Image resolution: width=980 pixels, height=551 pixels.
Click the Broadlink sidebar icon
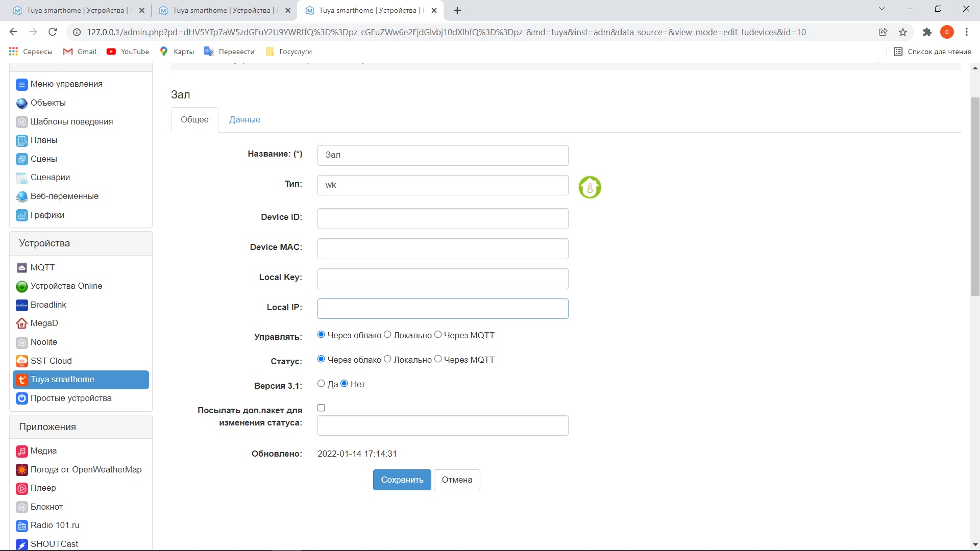point(21,304)
